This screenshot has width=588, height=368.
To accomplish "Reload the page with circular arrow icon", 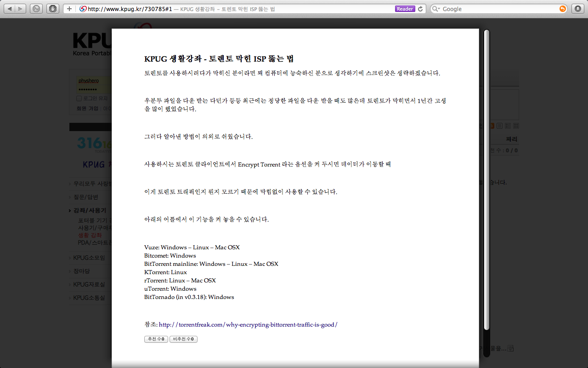I will tap(420, 9).
